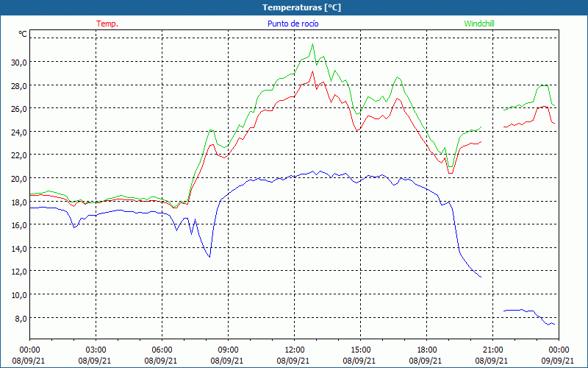
Task: Click the 26,0 y-axis value
Action: [19, 109]
